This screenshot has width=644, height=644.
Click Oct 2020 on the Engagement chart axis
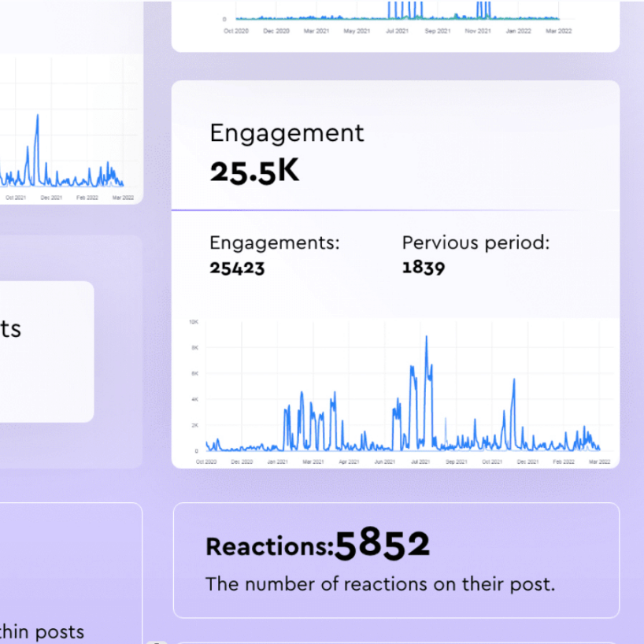click(x=206, y=461)
